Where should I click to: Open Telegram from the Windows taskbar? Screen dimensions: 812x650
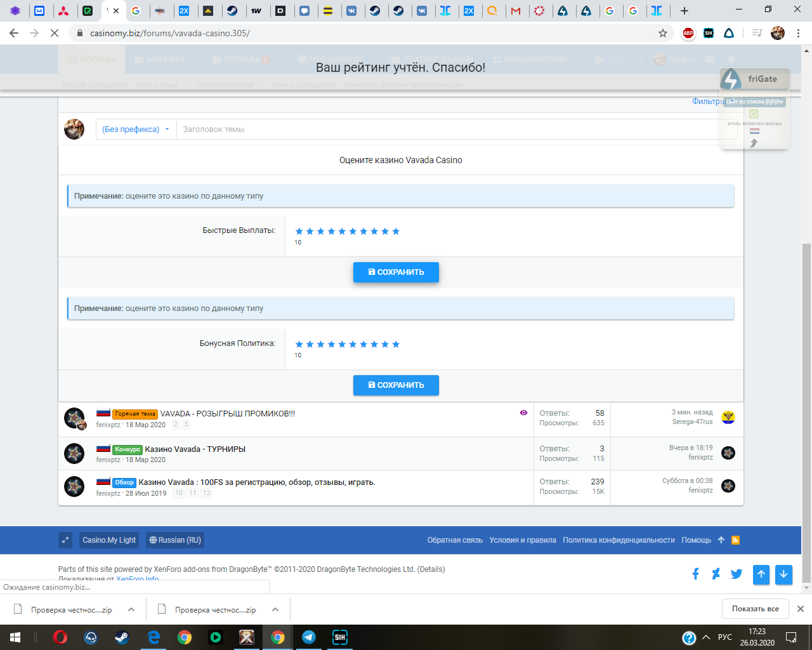point(309,637)
